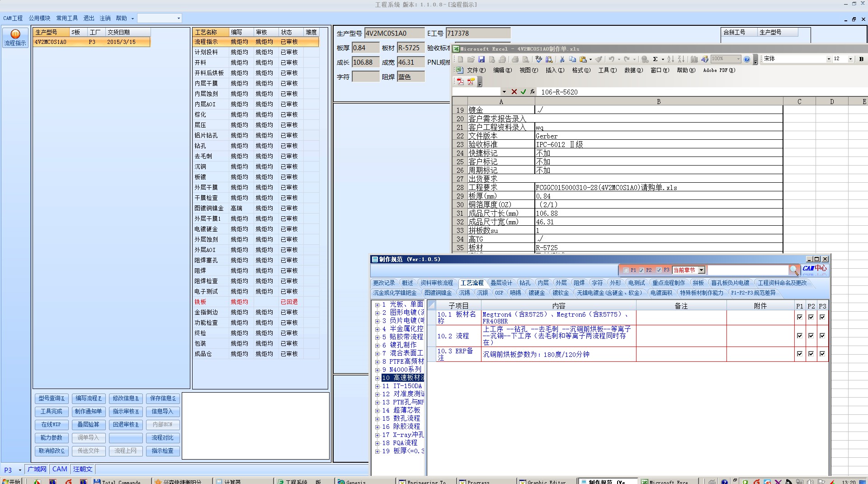Expand tree node 4 半金属化孔

(377, 329)
